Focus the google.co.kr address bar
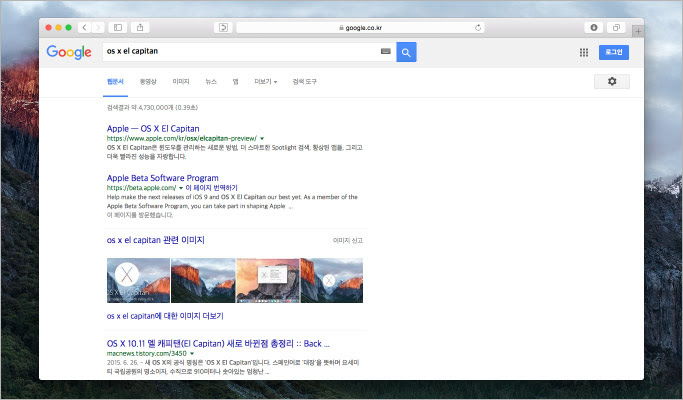Screen dimensions: 683x400 [360, 27]
